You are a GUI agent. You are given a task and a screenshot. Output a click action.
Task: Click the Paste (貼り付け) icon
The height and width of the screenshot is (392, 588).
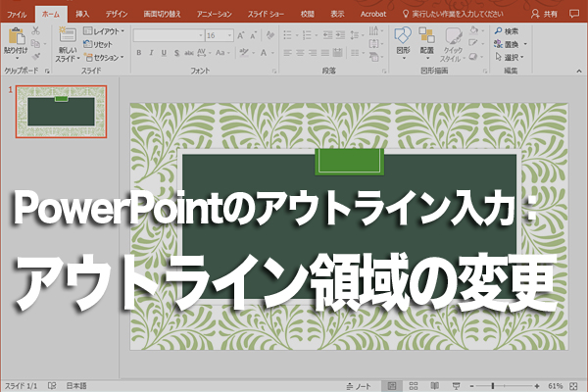coord(16,37)
